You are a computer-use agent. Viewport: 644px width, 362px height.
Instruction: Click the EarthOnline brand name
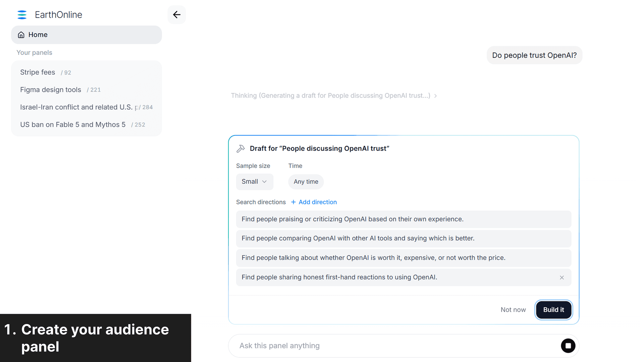pos(58,15)
